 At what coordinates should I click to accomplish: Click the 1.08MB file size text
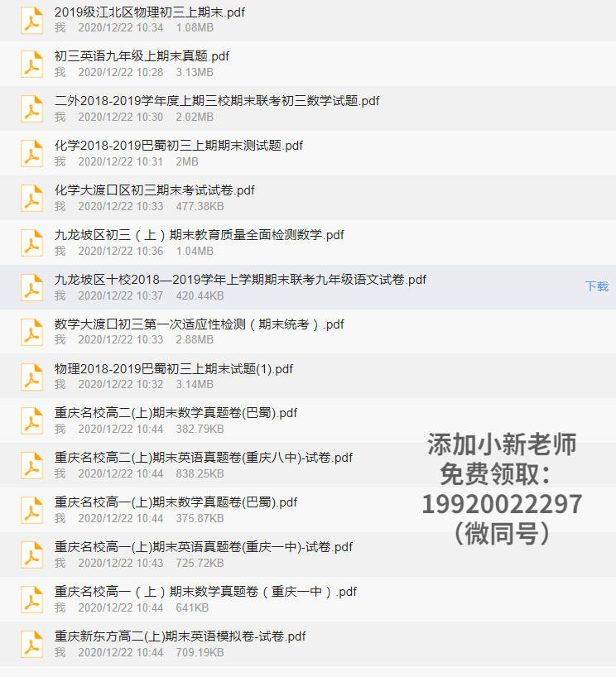point(195,27)
